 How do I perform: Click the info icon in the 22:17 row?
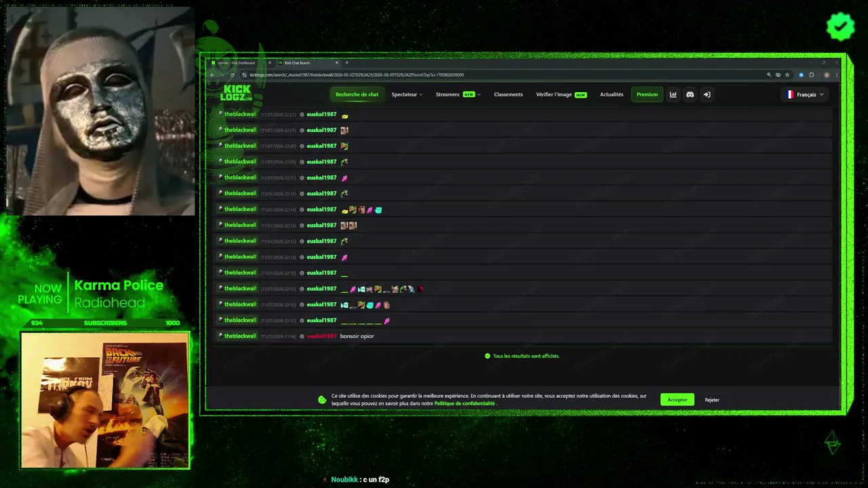302,178
